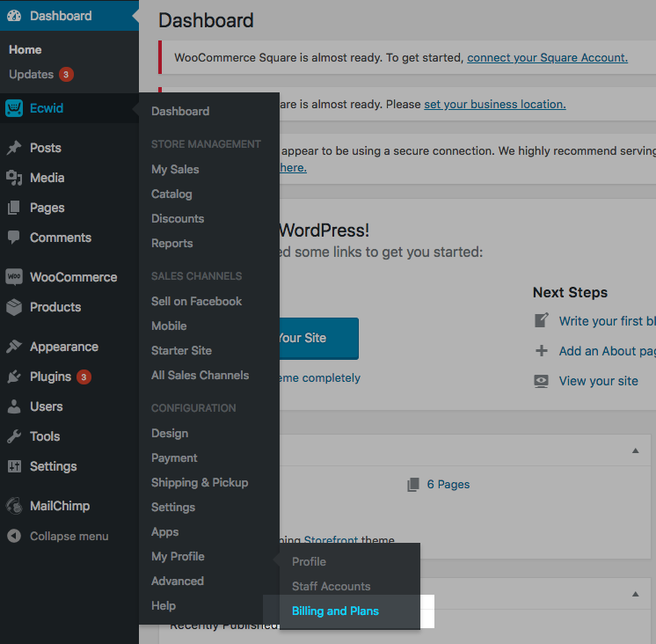Click the red Plugins count badge
Screen dimensions: 656x644
coord(84,377)
